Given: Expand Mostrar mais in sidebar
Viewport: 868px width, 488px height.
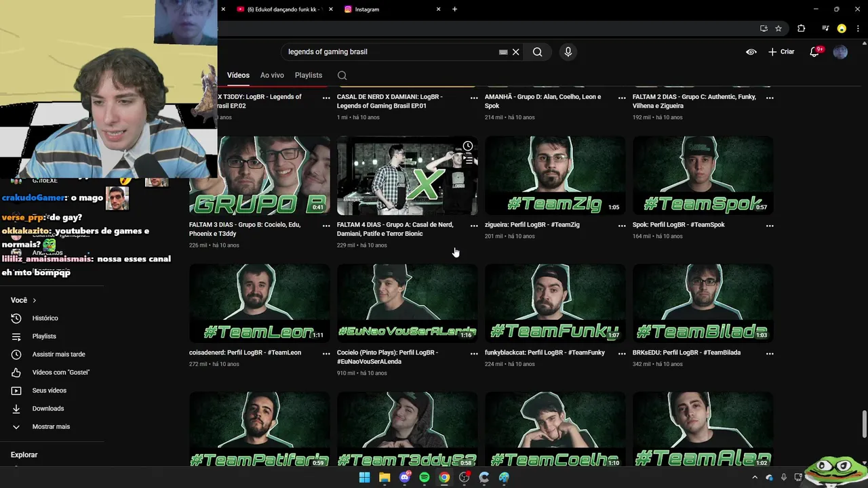Looking at the screenshot, I should pos(52,427).
